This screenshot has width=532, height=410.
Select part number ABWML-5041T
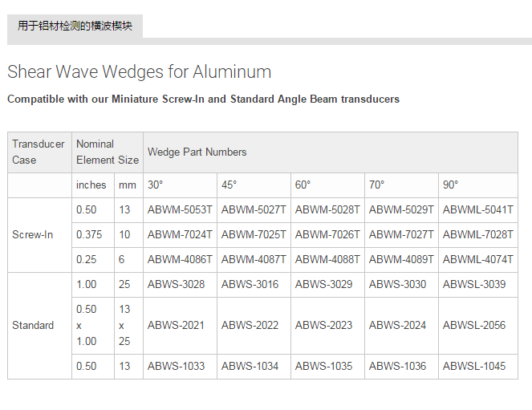[x=477, y=210]
